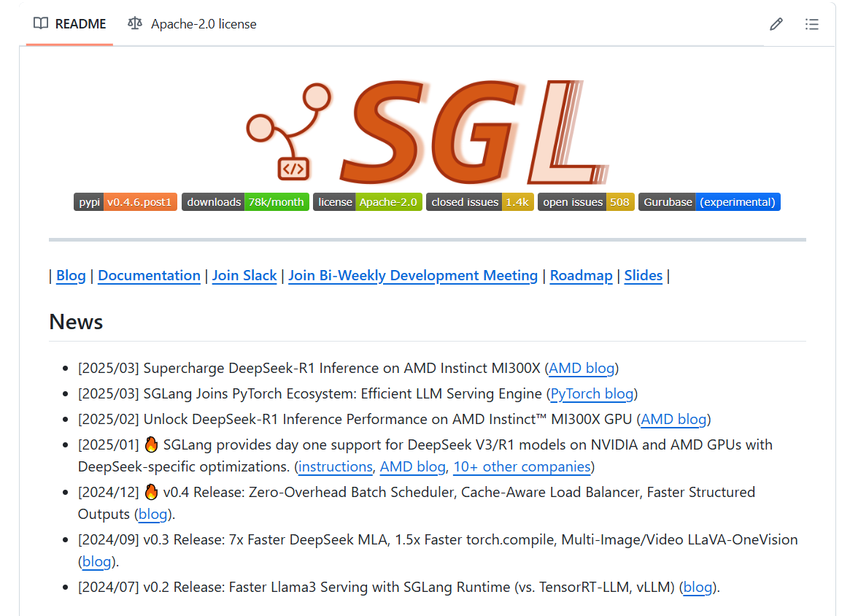
Task: Click text '[2025/03] SGLang Joins PyTorch Ecosystem'
Action: tap(217, 393)
